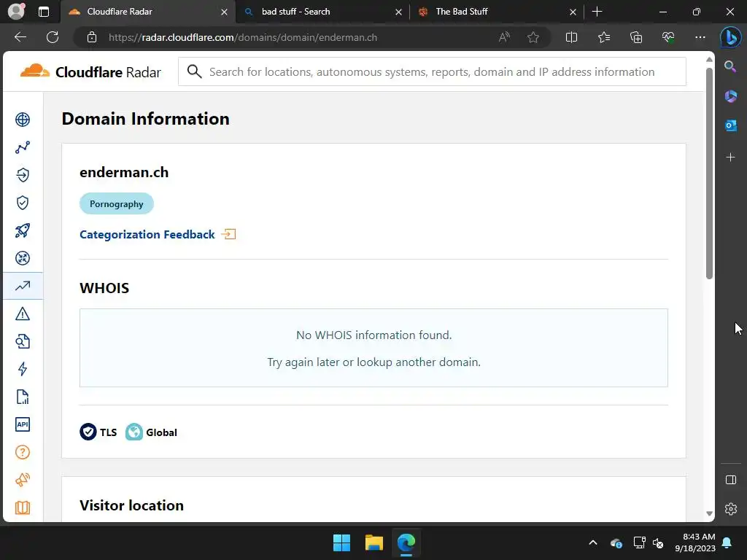Click the rocket icon in Radar sidebar
The image size is (747, 560).
[23, 230]
